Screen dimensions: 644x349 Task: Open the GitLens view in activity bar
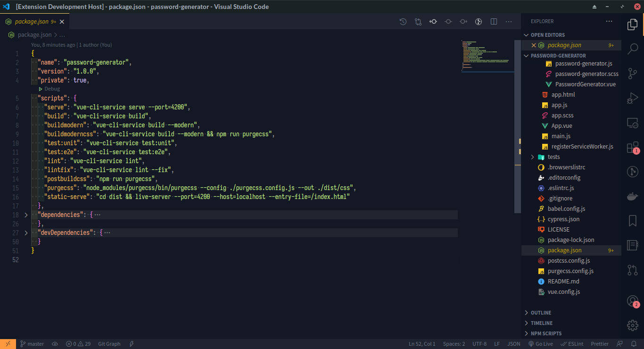coord(632,172)
